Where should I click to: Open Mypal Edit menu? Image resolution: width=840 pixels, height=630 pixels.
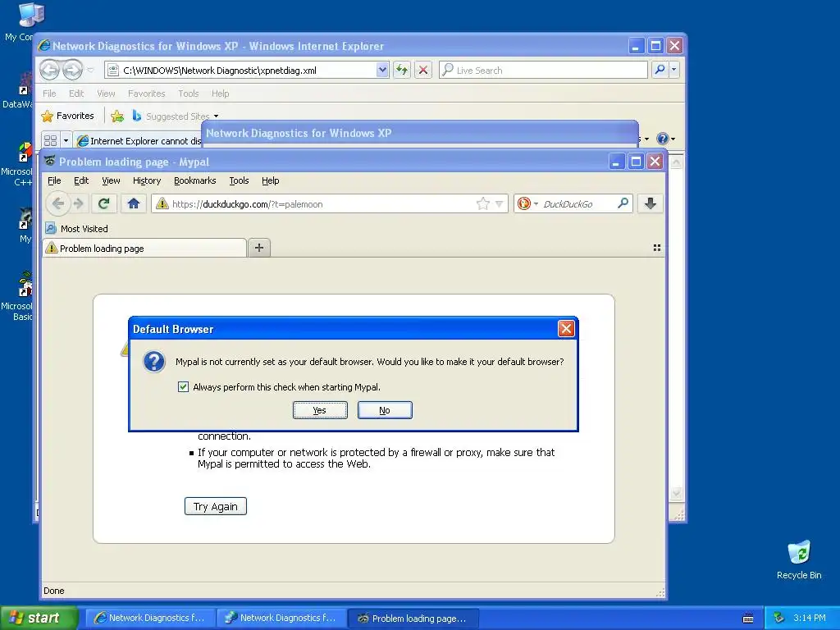tap(81, 180)
